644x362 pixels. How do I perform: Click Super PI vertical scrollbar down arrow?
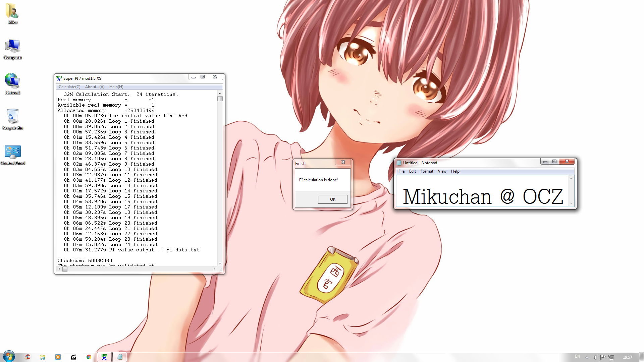[220, 263]
